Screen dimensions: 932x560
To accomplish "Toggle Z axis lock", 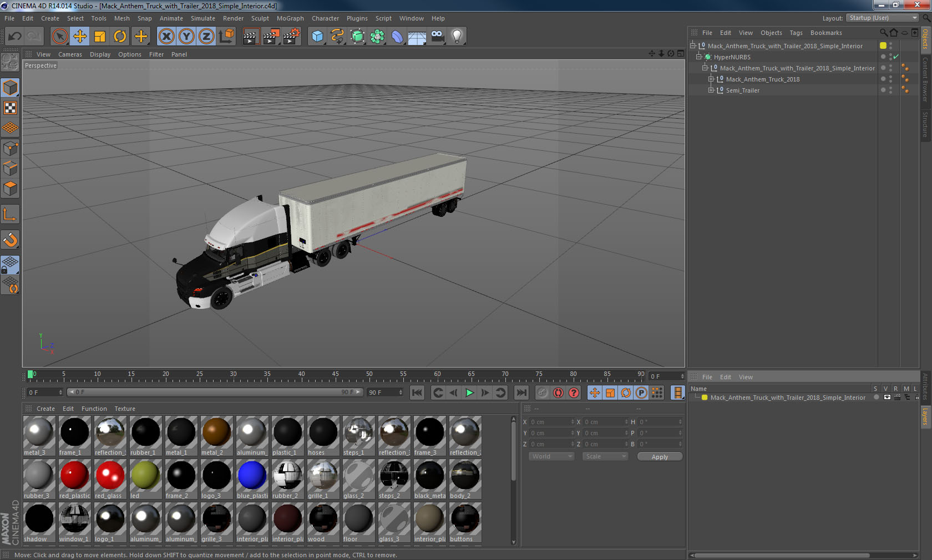I will [x=206, y=37].
